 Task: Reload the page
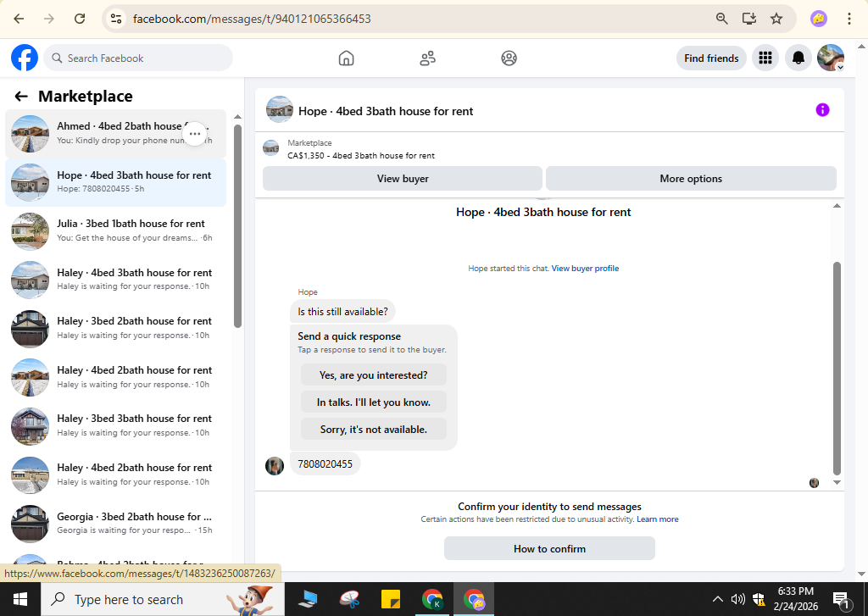(x=80, y=19)
